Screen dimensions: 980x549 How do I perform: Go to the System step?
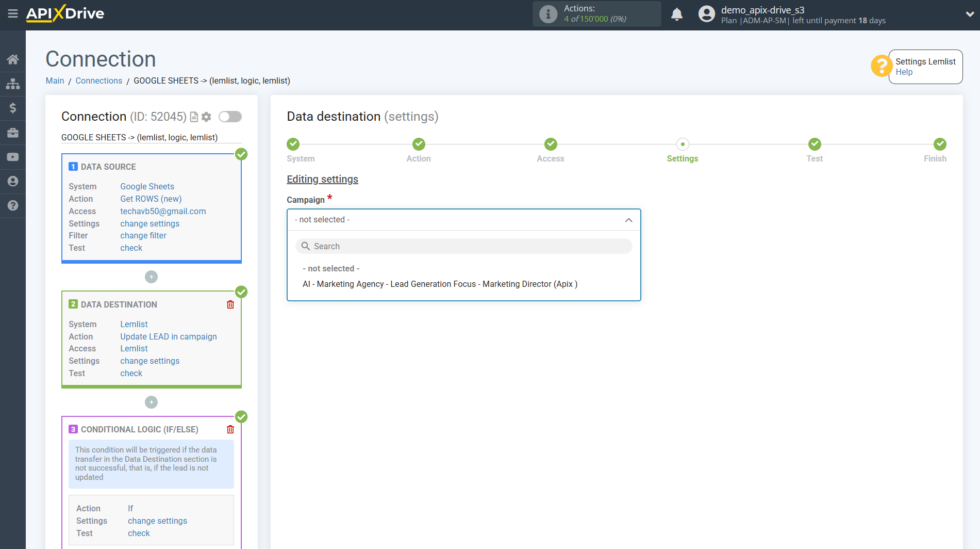click(293, 144)
